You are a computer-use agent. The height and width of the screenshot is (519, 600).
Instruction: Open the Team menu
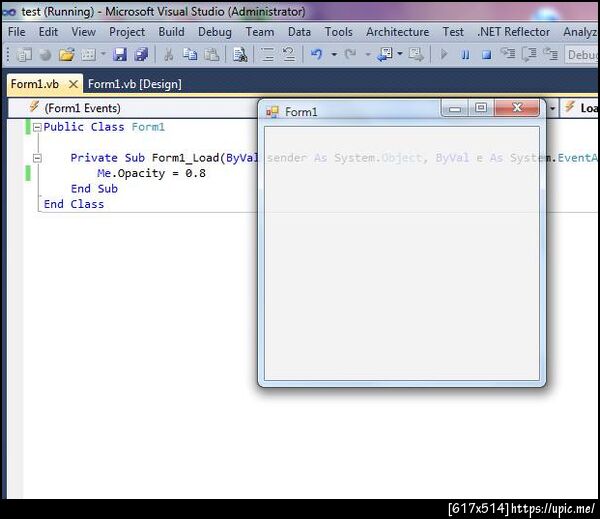coord(260,32)
